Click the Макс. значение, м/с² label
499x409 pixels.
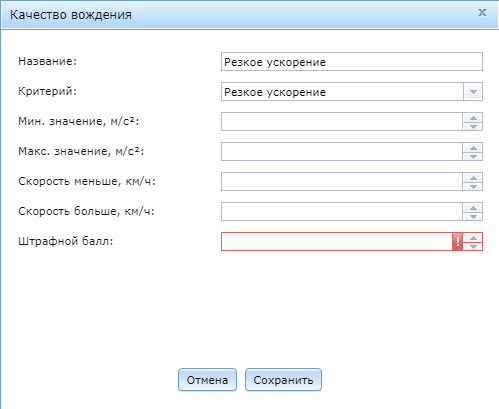pyautogui.click(x=81, y=151)
